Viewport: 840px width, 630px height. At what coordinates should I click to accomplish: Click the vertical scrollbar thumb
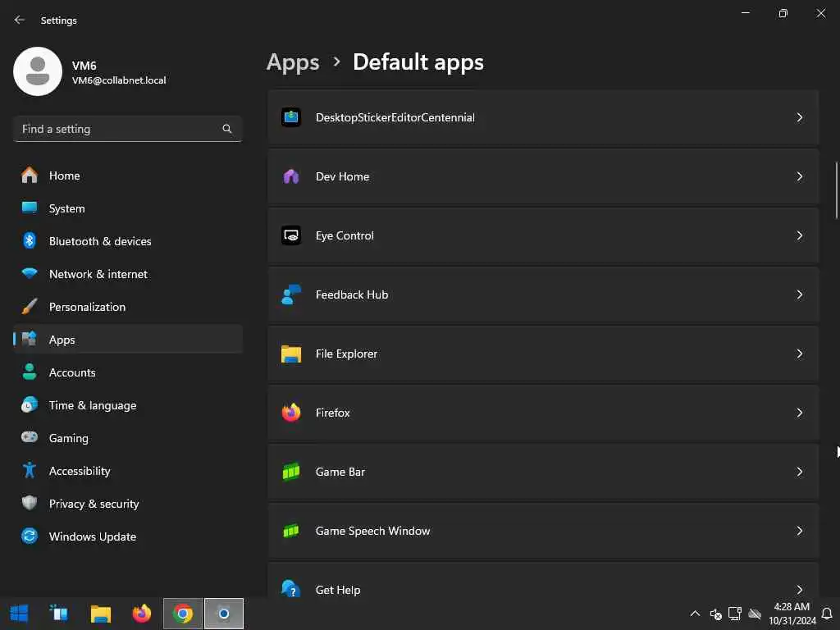click(x=837, y=189)
